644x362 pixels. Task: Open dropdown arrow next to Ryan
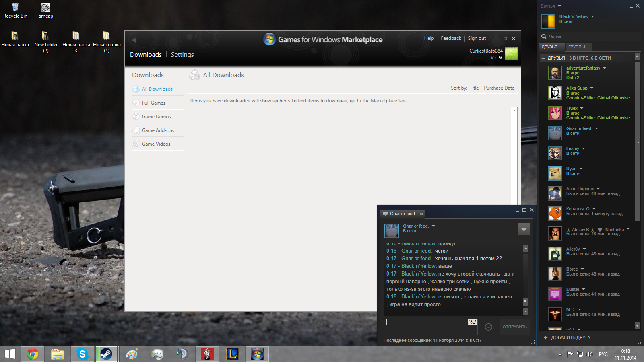581,169
